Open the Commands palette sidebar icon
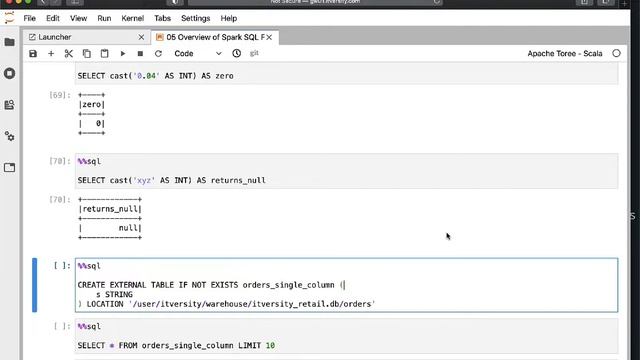 (x=9, y=105)
